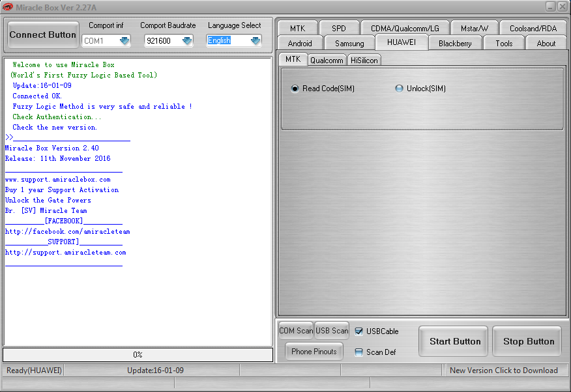Viewport: 571px width, 392px height.
Task: Click the USB Scan button
Action: point(332,331)
